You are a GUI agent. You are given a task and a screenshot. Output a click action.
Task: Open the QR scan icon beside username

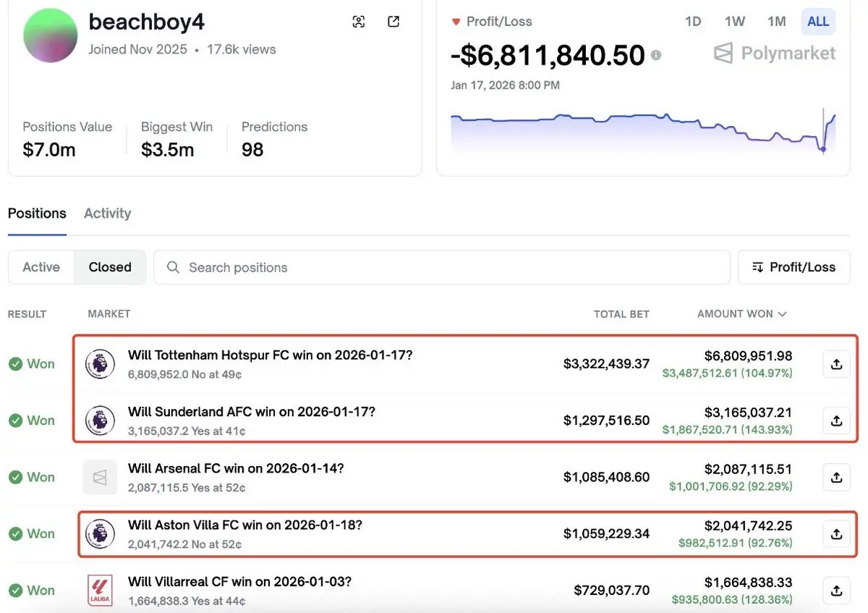click(358, 22)
